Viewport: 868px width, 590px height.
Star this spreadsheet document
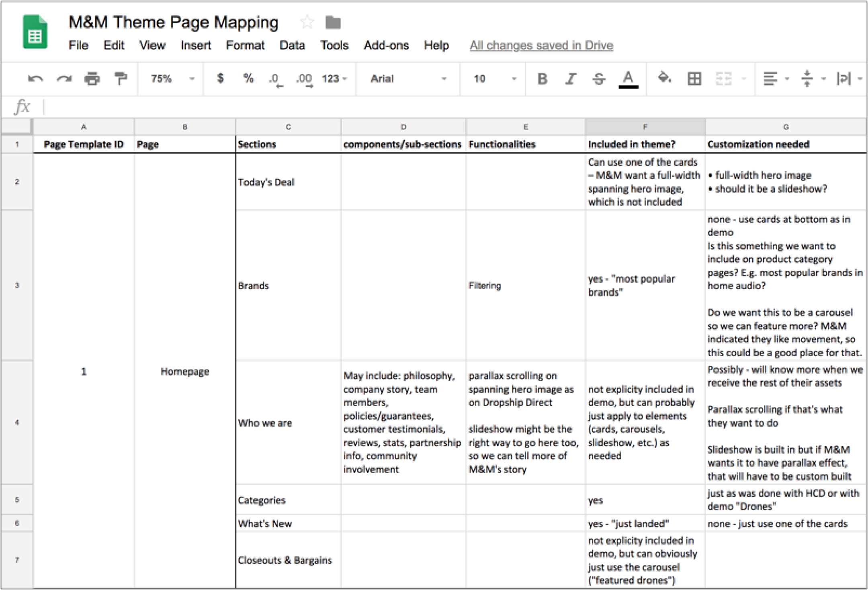tap(307, 22)
